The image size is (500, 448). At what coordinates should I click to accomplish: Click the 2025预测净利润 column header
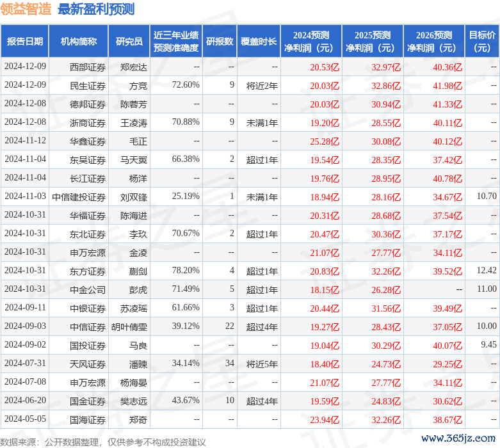tap(373, 42)
